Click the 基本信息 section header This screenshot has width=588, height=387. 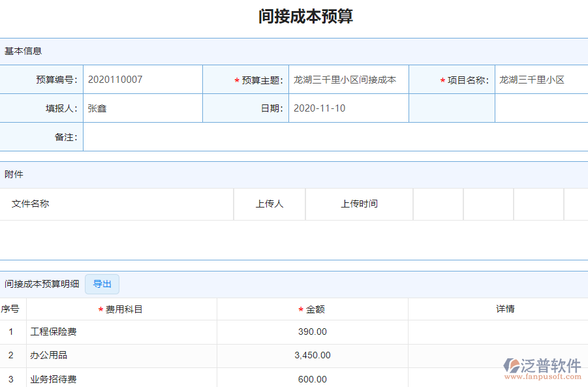click(x=19, y=50)
